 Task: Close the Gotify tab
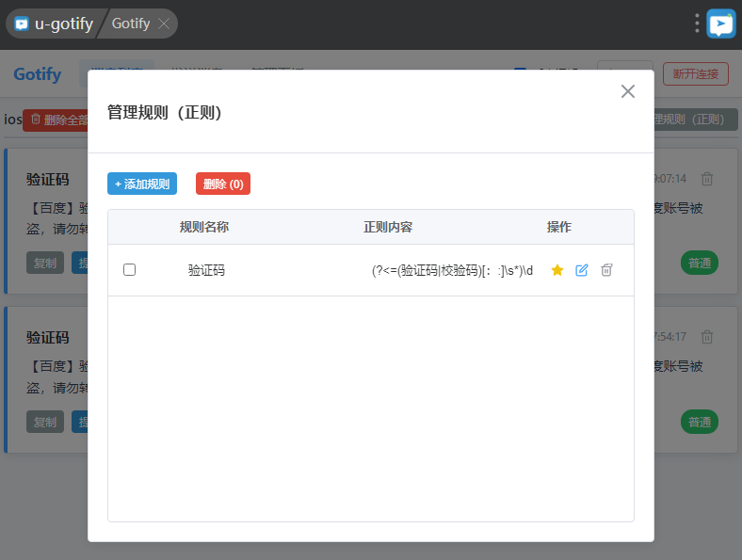pos(165,24)
